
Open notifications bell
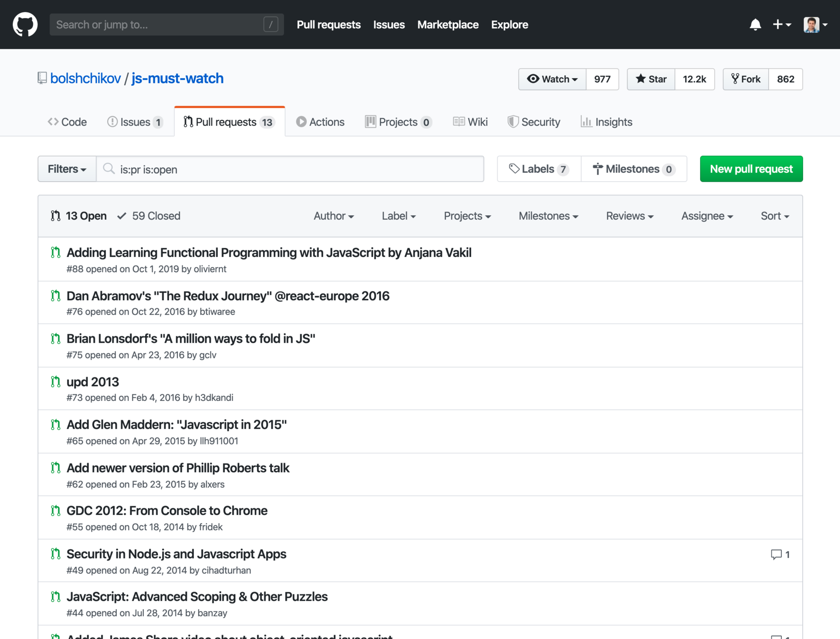(755, 25)
